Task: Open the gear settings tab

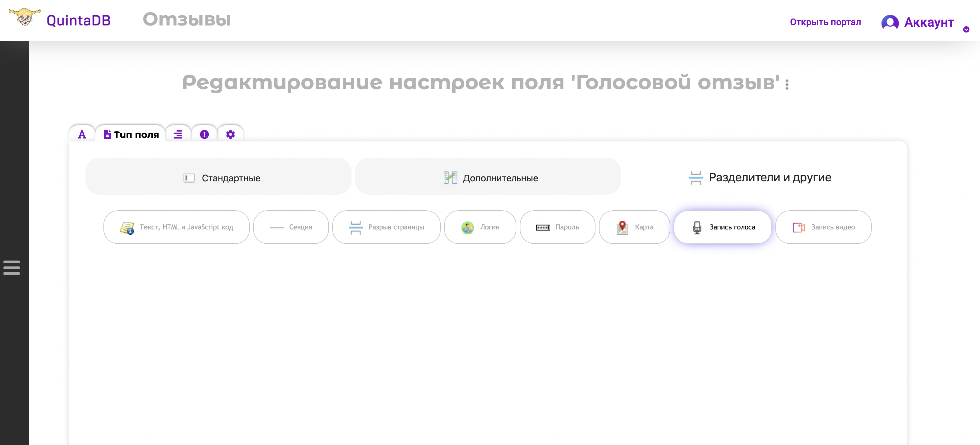Action: 230,134
